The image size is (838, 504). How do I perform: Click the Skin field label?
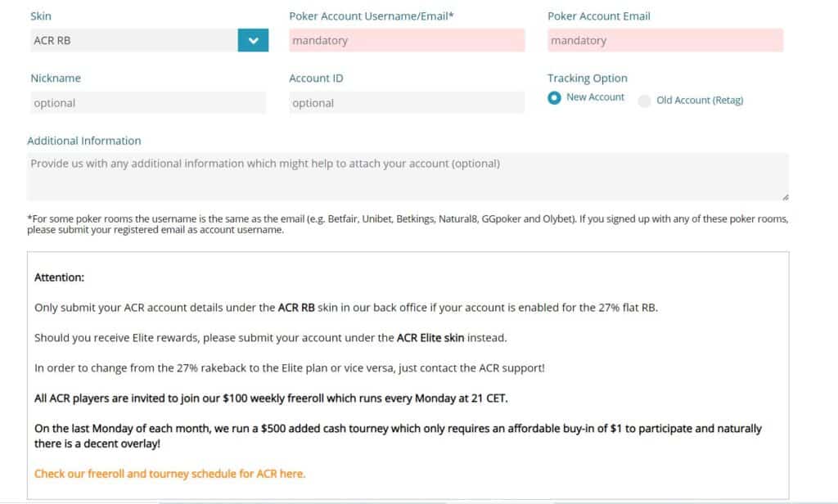40,16
